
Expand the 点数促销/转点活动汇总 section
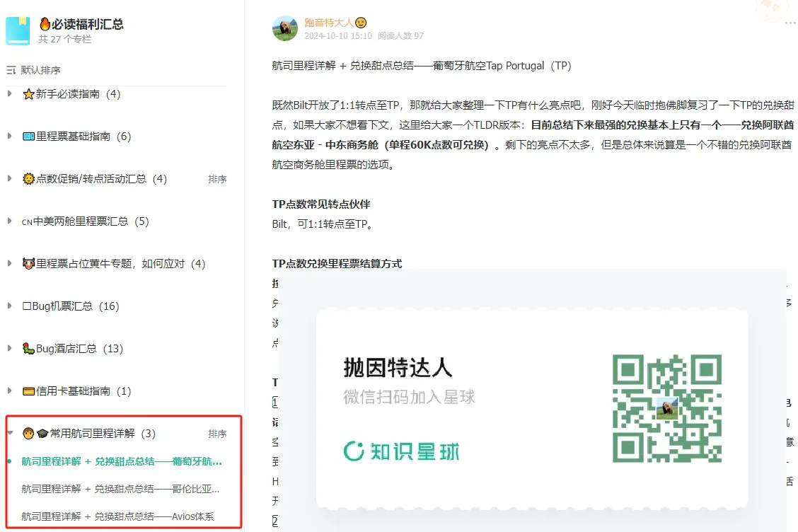[10, 179]
